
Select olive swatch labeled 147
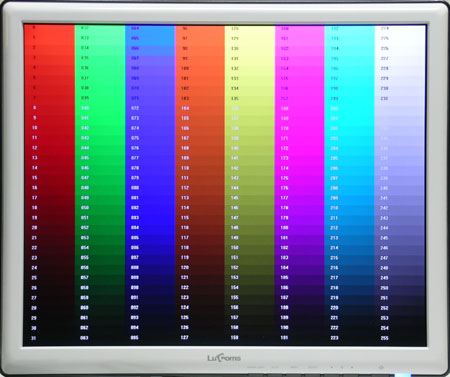point(250,218)
